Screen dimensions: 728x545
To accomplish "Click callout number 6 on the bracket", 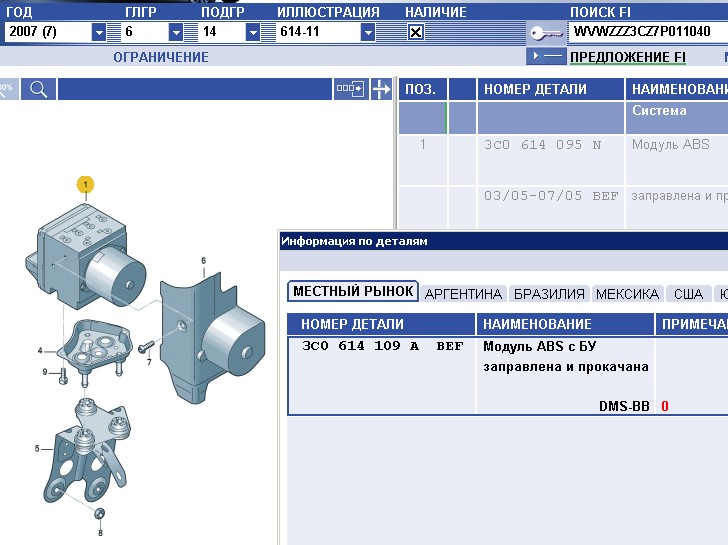I will [203, 261].
